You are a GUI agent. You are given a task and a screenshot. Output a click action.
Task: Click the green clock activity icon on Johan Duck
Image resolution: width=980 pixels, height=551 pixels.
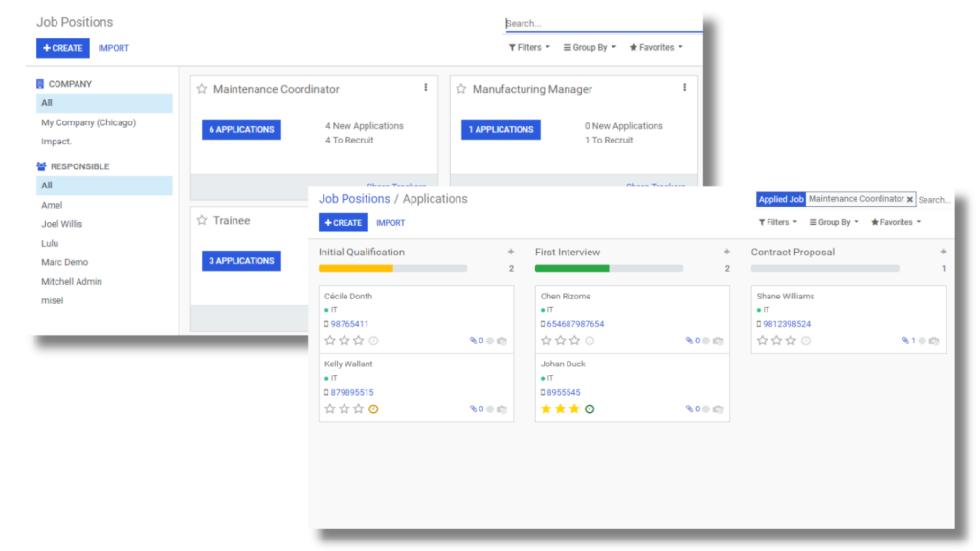pos(590,408)
